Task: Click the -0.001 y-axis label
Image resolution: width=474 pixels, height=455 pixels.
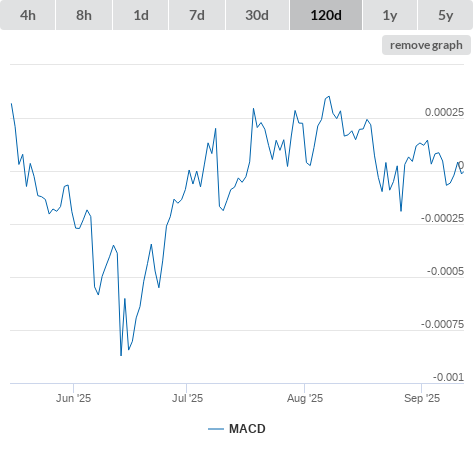Action: pos(448,377)
